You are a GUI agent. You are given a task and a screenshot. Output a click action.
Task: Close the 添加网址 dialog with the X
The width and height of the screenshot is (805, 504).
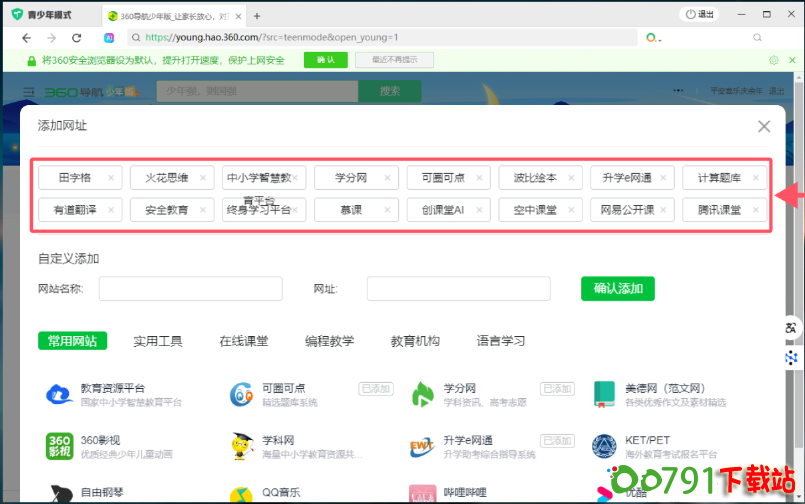tap(764, 126)
